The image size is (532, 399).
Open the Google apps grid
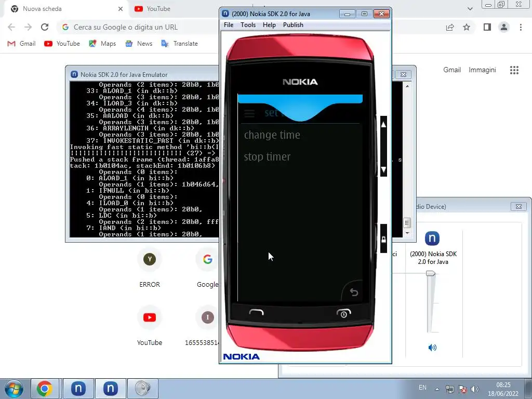(x=514, y=70)
